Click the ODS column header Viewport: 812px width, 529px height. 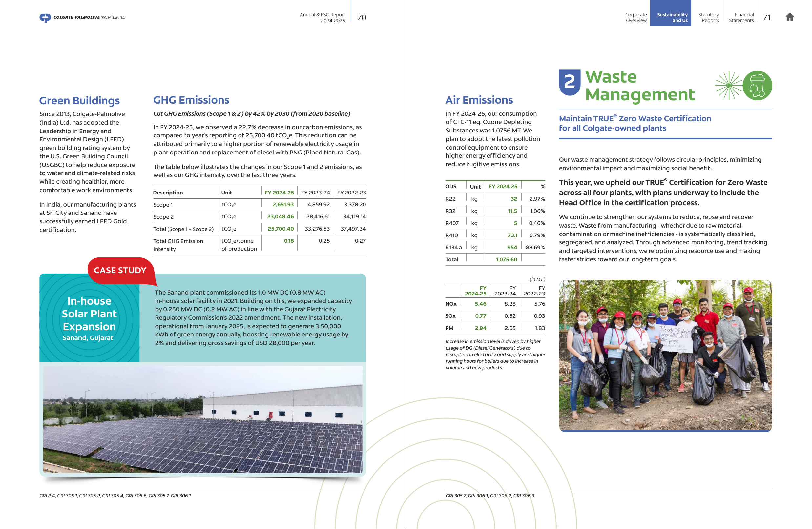[451, 186]
